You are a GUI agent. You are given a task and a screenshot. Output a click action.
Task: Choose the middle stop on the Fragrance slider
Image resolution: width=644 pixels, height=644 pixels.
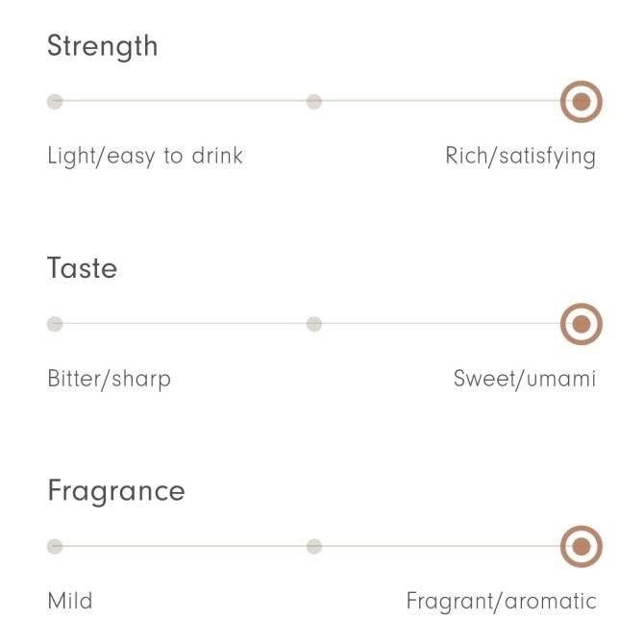313,547
